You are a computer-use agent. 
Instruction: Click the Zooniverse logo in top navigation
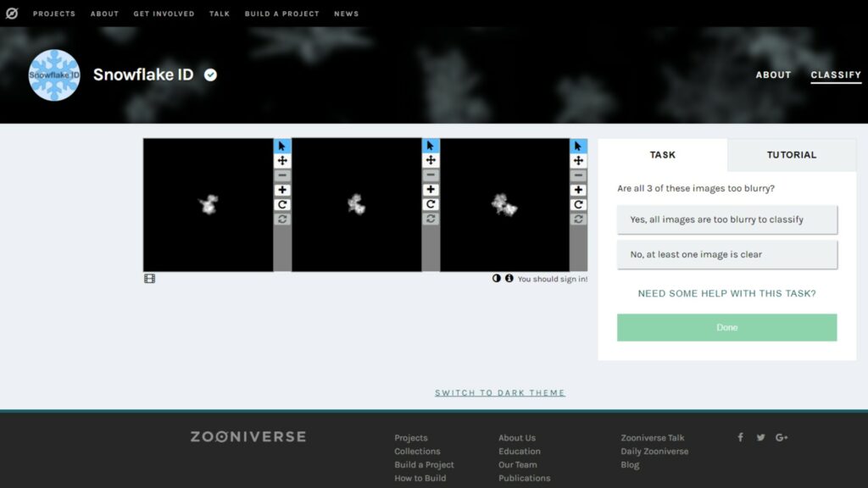(x=12, y=14)
